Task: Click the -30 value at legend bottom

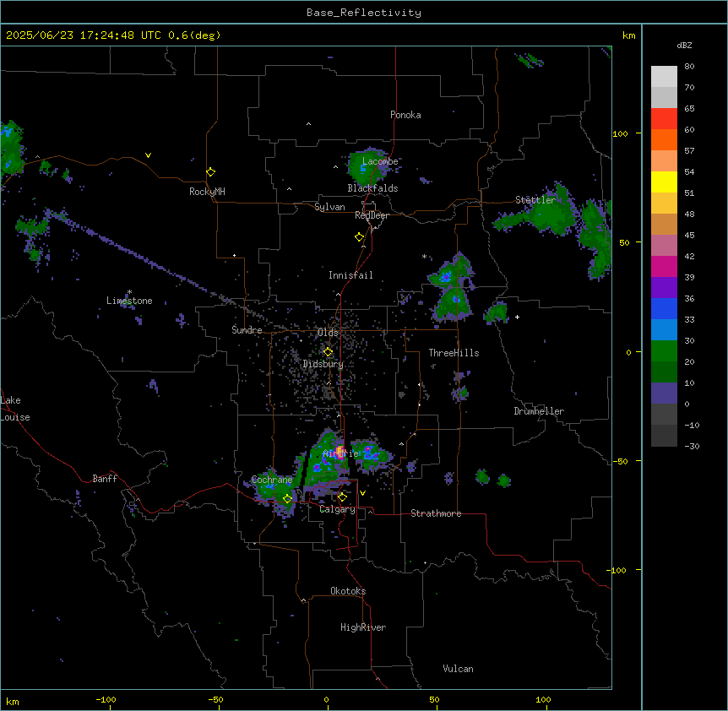Action: click(x=692, y=446)
